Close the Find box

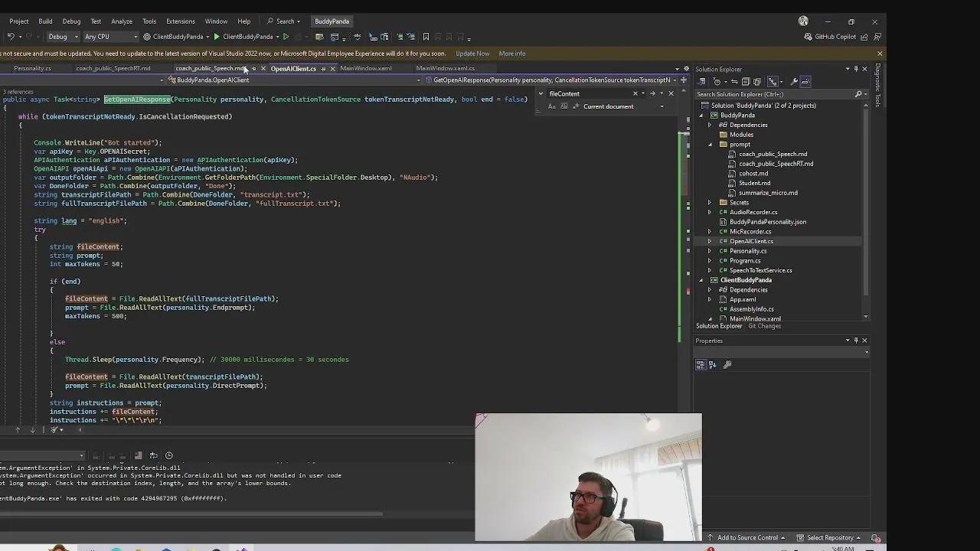click(x=671, y=94)
